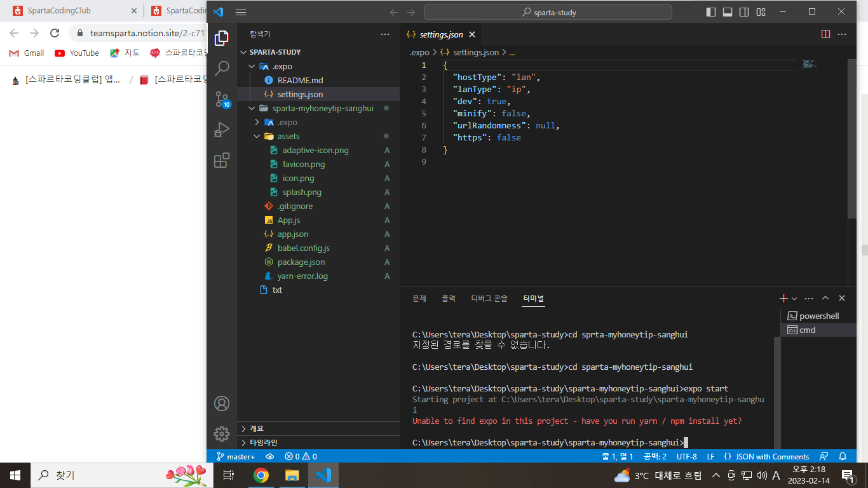Maximize the terminal panel size
The width and height of the screenshot is (868, 488).
point(825,298)
